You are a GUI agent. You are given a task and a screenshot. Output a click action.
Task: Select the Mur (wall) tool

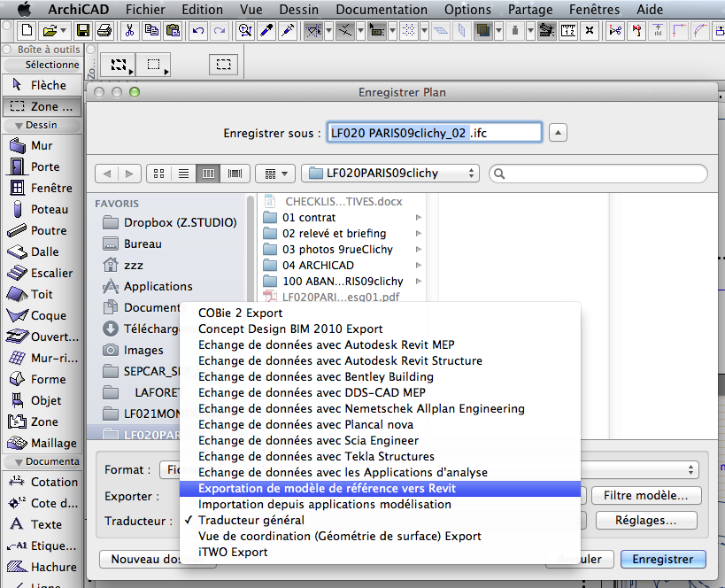click(41, 145)
